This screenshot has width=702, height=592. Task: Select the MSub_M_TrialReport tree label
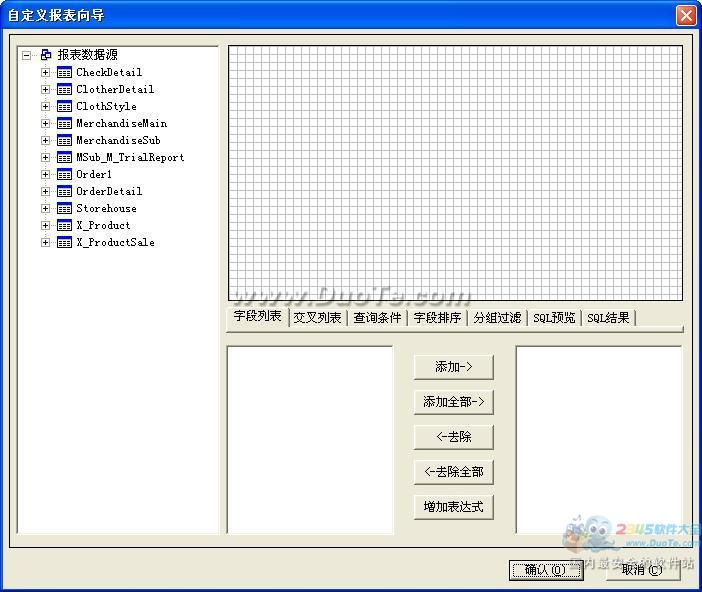click(x=130, y=157)
